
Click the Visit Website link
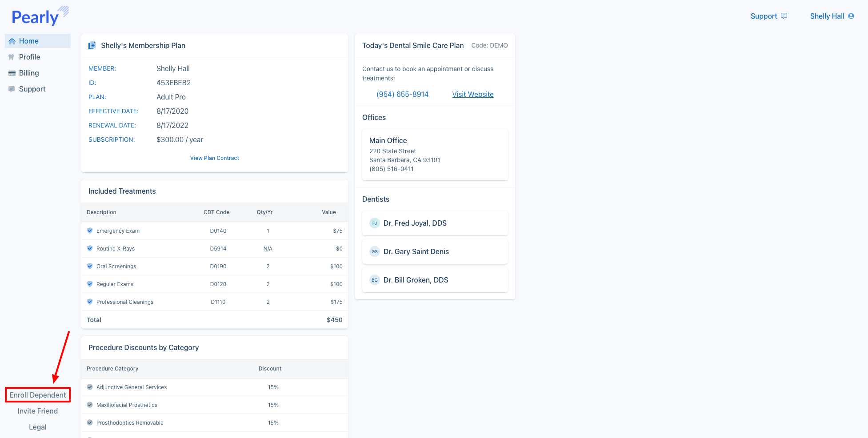(x=472, y=94)
